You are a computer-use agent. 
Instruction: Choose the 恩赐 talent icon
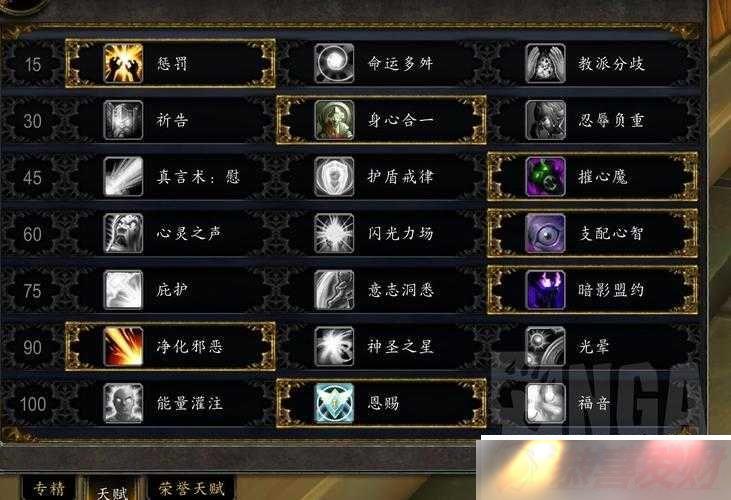click(334, 403)
